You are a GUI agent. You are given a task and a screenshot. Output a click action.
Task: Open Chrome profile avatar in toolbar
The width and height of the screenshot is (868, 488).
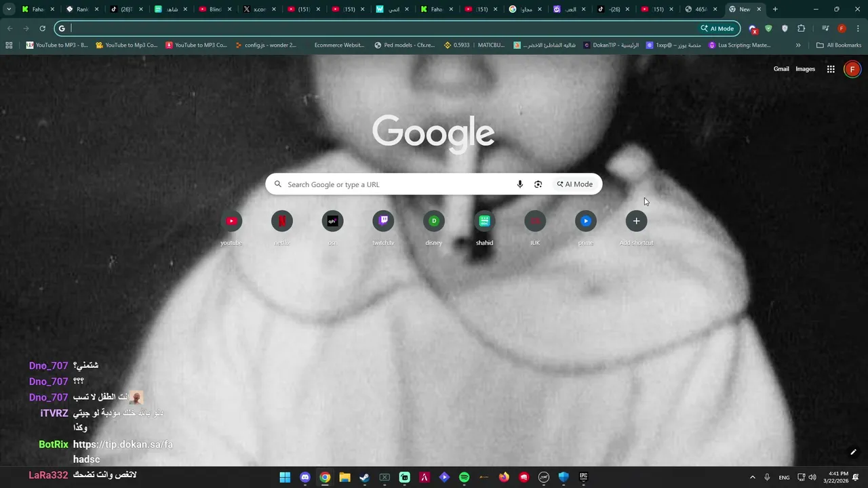click(842, 28)
